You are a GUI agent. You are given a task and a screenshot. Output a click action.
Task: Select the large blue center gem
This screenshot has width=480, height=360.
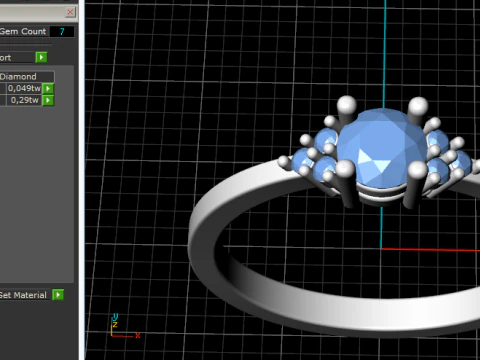click(382, 147)
